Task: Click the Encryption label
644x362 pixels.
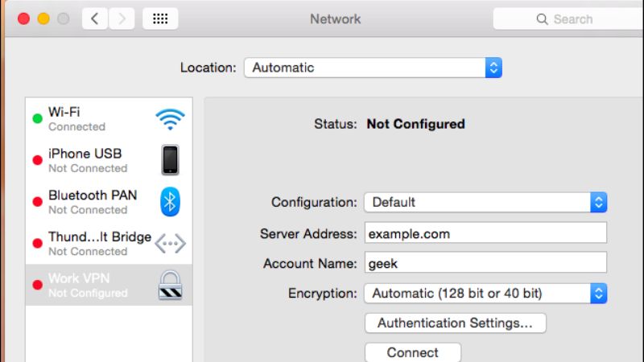Action: point(323,294)
